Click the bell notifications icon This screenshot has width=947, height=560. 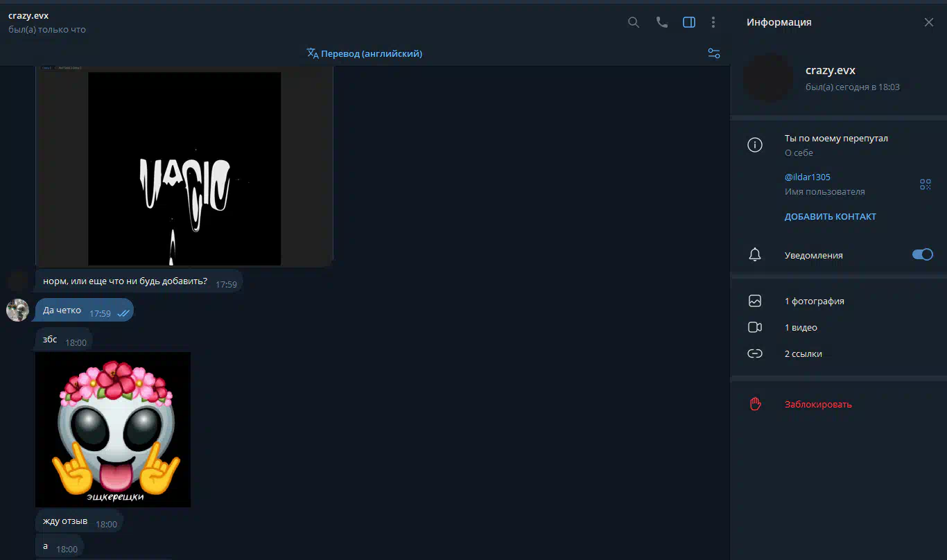tap(755, 255)
